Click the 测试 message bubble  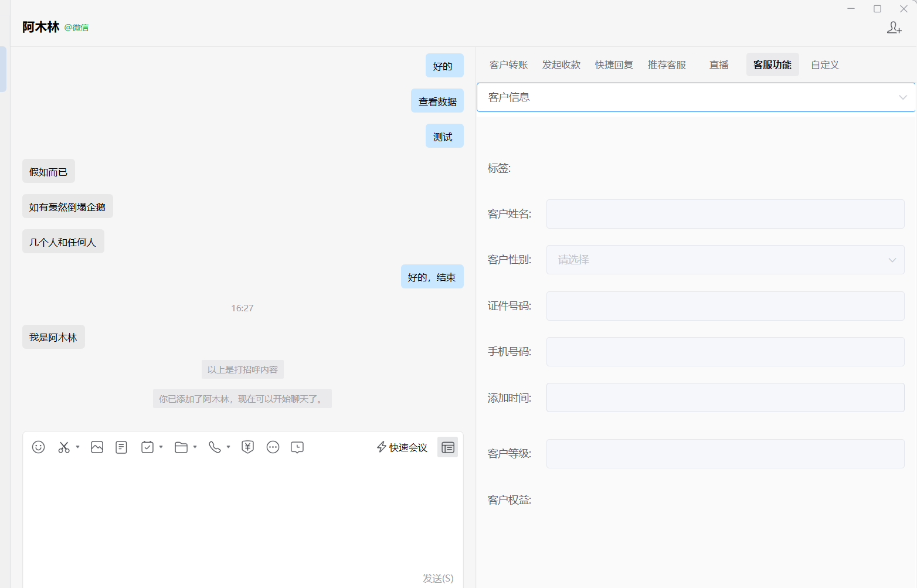(444, 136)
